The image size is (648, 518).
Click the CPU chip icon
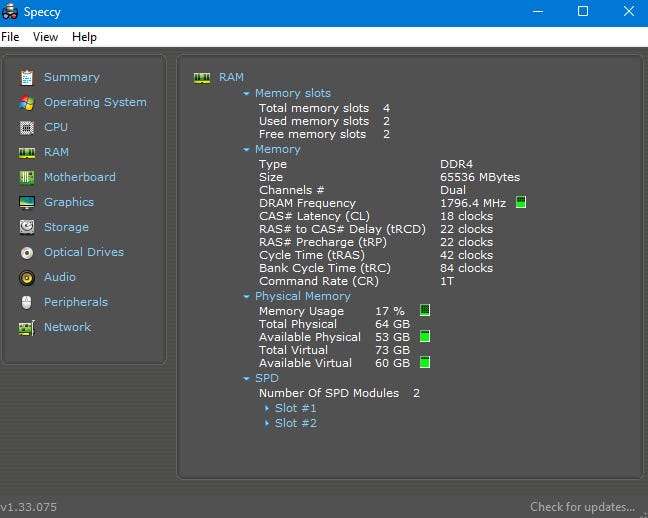pos(26,127)
